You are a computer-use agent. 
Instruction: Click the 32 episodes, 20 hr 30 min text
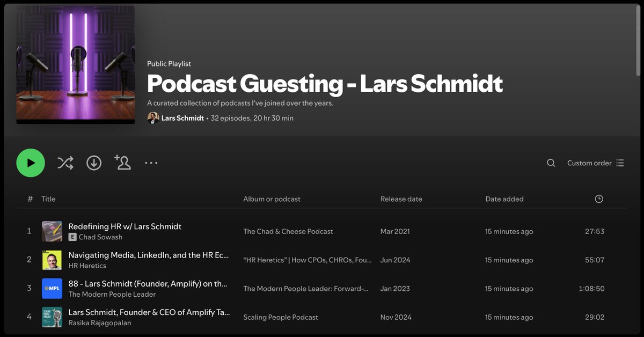coord(252,118)
